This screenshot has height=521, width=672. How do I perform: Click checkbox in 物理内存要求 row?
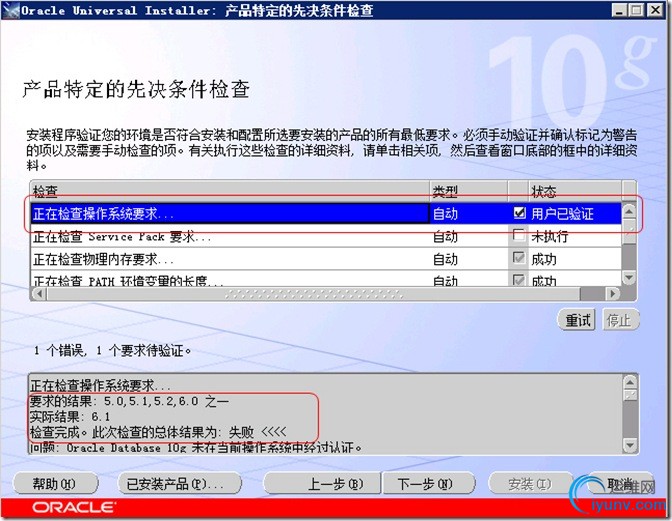click(x=519, y=258)
